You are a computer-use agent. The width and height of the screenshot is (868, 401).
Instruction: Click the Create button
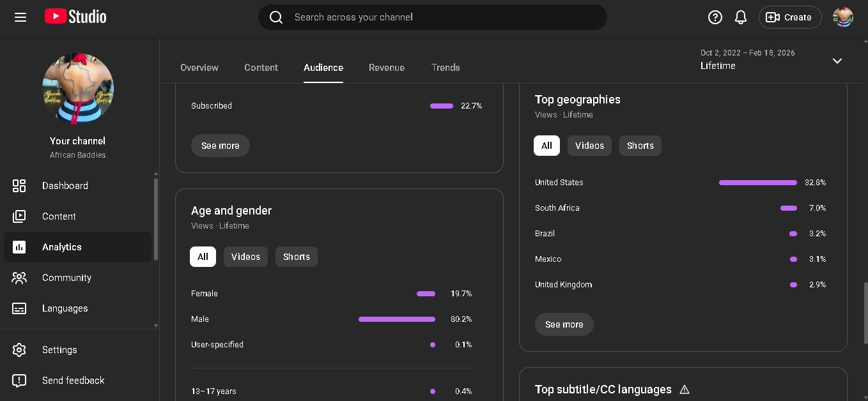coord(789,17)
